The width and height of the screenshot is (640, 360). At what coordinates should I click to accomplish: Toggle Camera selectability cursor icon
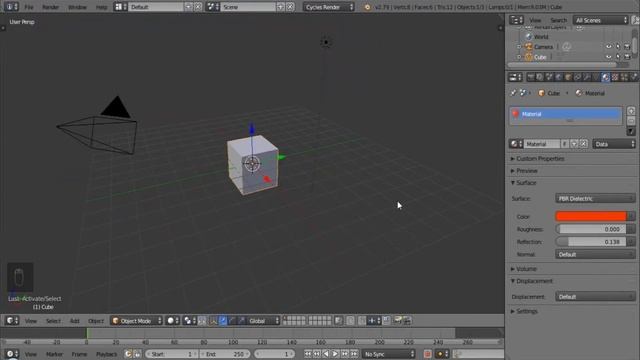point(618,47)
